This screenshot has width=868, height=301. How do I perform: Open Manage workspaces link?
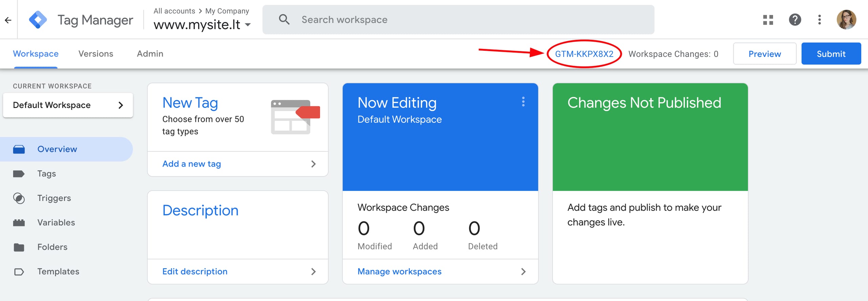(x=399, y=272)
